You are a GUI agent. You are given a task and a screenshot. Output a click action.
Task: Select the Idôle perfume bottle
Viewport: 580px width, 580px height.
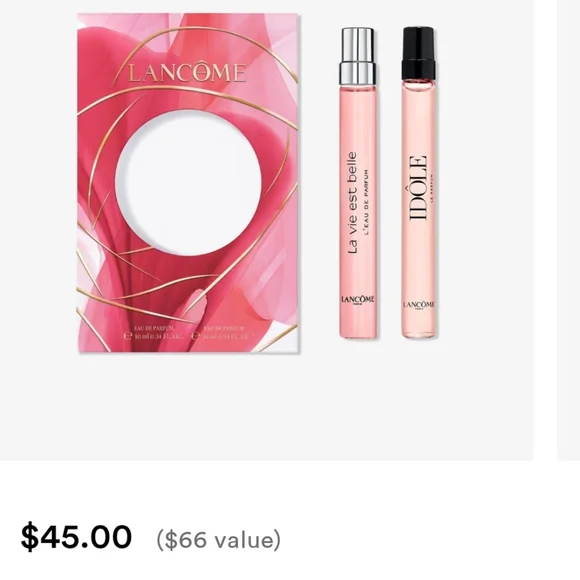(418, 182)
